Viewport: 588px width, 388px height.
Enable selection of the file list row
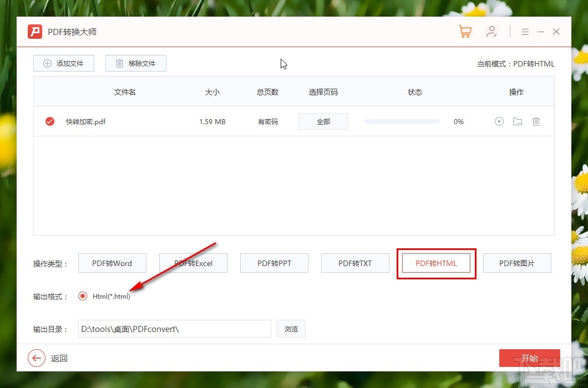point(49,121)
